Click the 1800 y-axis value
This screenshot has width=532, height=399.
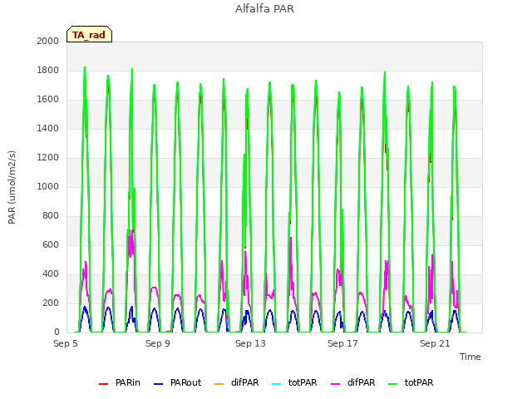coord(48,70)
